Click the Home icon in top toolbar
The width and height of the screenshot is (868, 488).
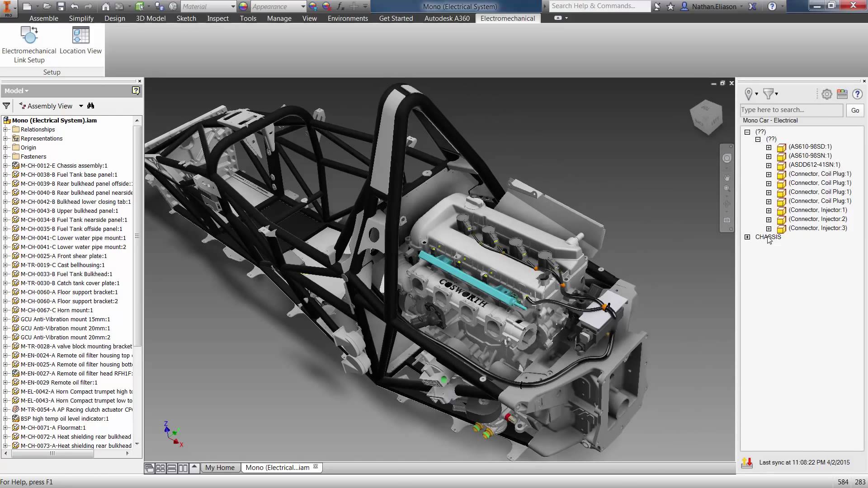click(x=105, y=6)
